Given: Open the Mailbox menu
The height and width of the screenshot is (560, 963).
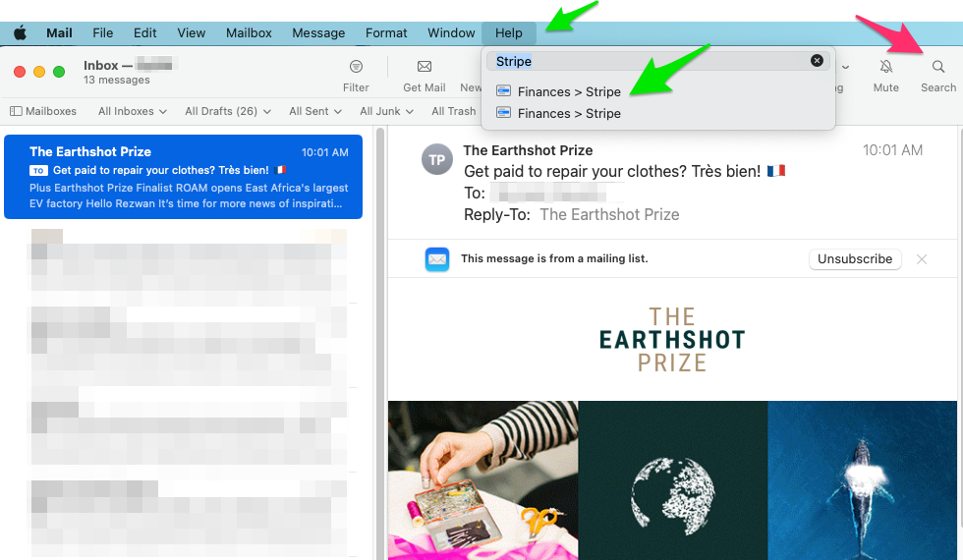Looking at the screenshot, I should [249, 33].
